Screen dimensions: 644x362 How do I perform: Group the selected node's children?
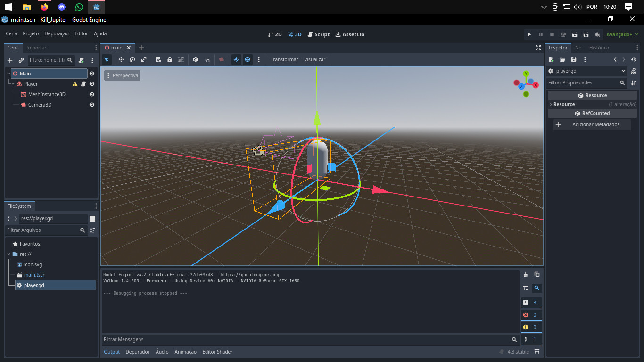181,59
